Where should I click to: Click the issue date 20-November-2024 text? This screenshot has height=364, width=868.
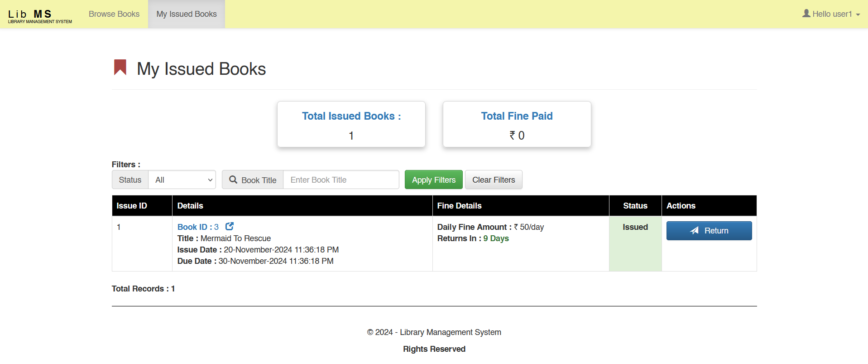click(281, 250)
